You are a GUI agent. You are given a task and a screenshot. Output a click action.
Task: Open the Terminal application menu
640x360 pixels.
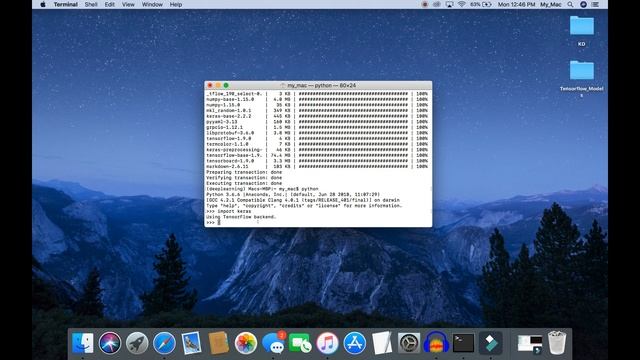[x=66, y=4]
